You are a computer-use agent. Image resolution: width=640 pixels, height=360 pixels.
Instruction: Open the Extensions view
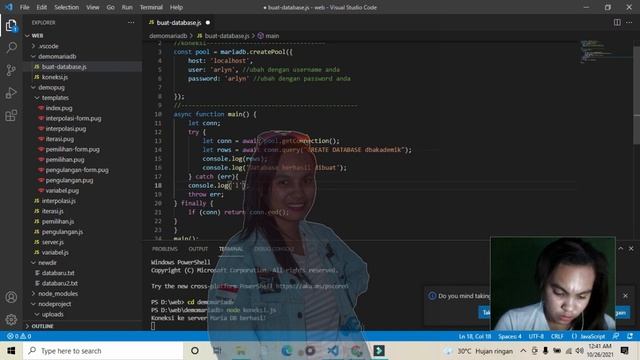pos(11,116)
